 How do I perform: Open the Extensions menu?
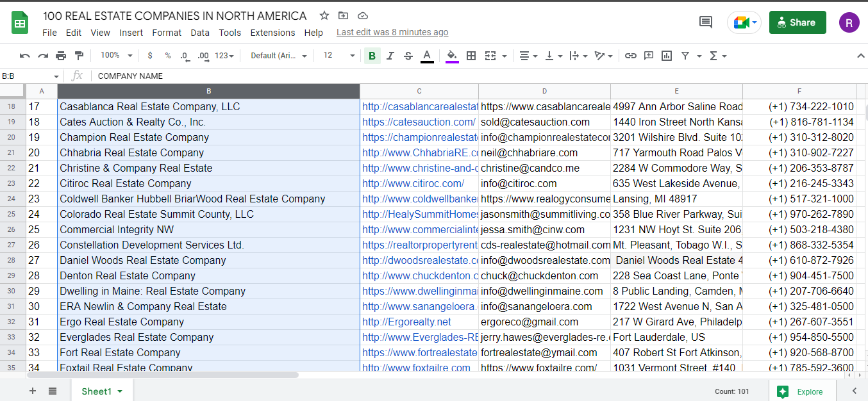(272, 33)
